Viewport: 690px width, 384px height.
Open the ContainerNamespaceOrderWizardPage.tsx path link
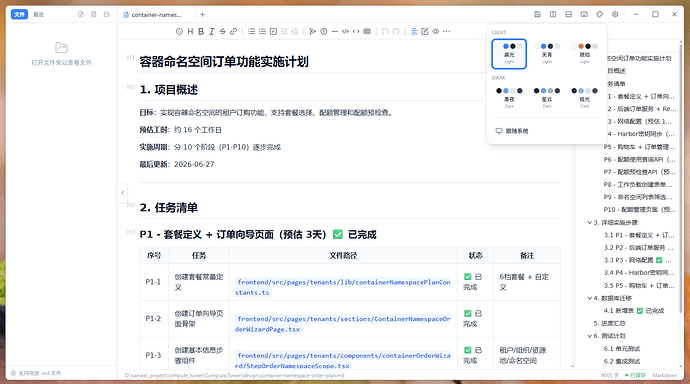(343, 324)
